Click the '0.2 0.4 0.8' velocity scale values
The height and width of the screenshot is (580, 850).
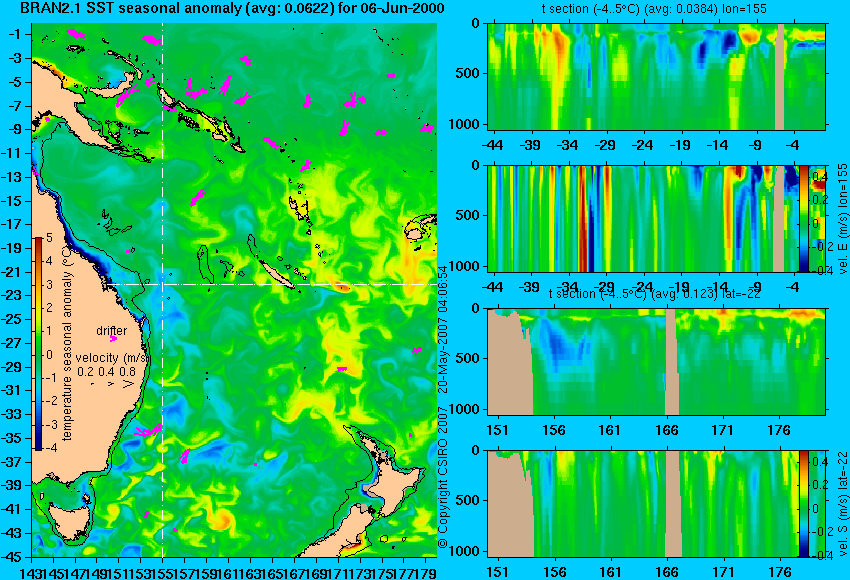point(107,372)
